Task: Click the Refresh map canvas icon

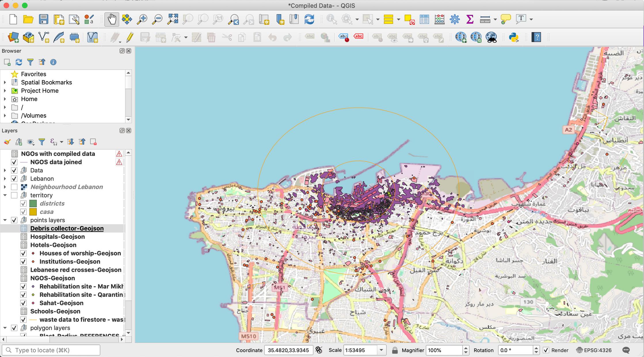Action: tap(309, 19)
